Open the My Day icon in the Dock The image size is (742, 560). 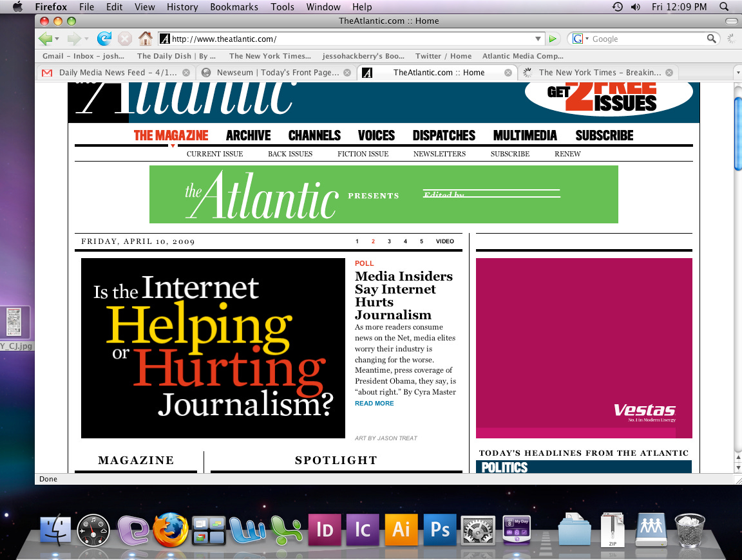[517, 529]
